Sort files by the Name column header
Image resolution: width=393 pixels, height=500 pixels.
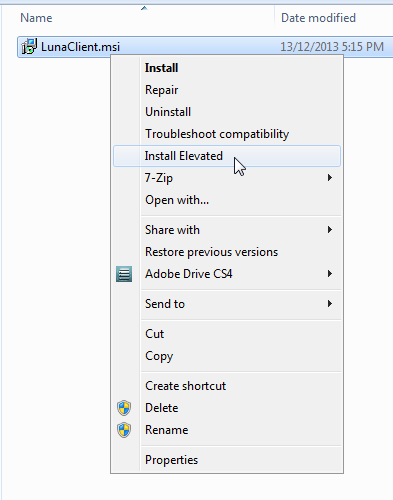36,18
